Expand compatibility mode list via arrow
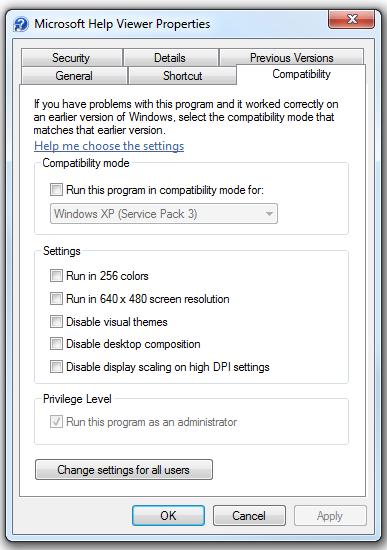This screenshot has height=550, width=387. (x=269, y=214)
